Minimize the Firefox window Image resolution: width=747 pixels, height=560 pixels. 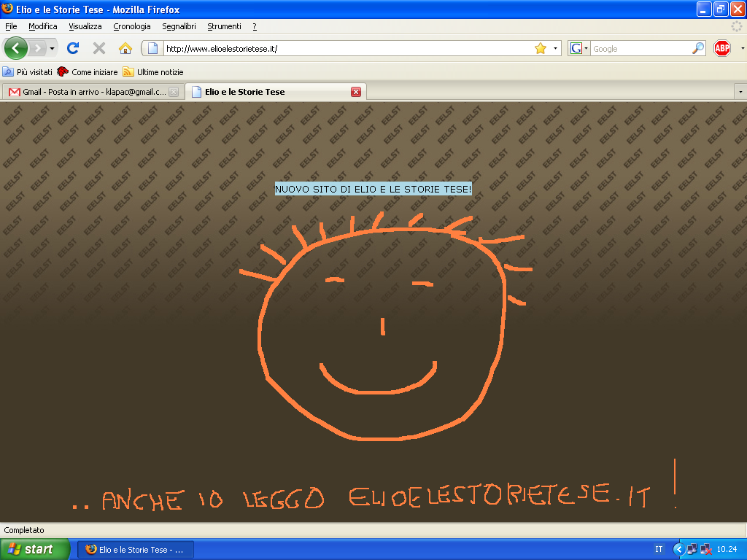[704, 9]
